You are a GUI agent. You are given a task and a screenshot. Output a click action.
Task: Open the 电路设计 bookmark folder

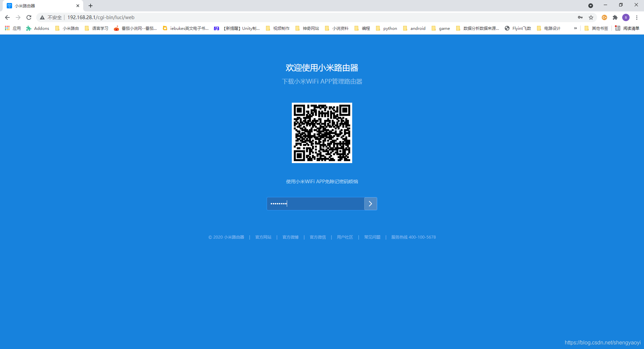point(549,28)
